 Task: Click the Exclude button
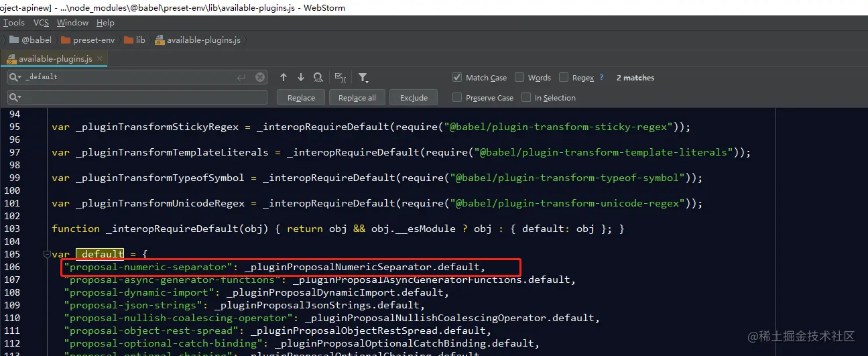[x=414, y=98]
